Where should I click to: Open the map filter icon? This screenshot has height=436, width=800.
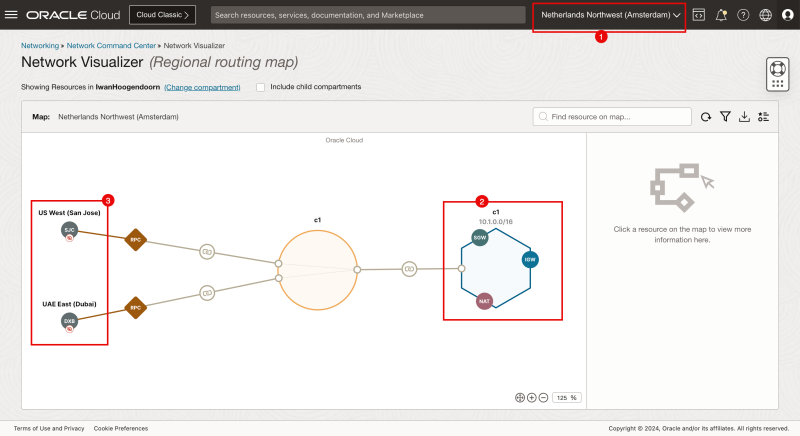click(725, 117)
